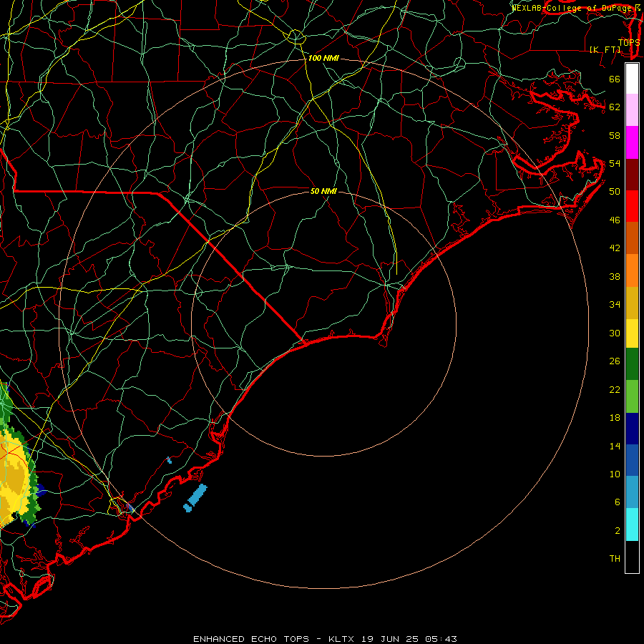Click the legend value 66
The image size is (644, 644).
(615, 79)
